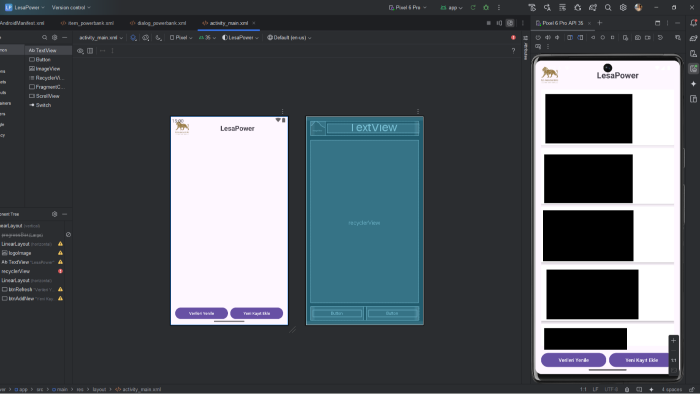Select ImageView in the palette
Image resolution: width=700 pixels, height=394 pixels.
[48, 69]
